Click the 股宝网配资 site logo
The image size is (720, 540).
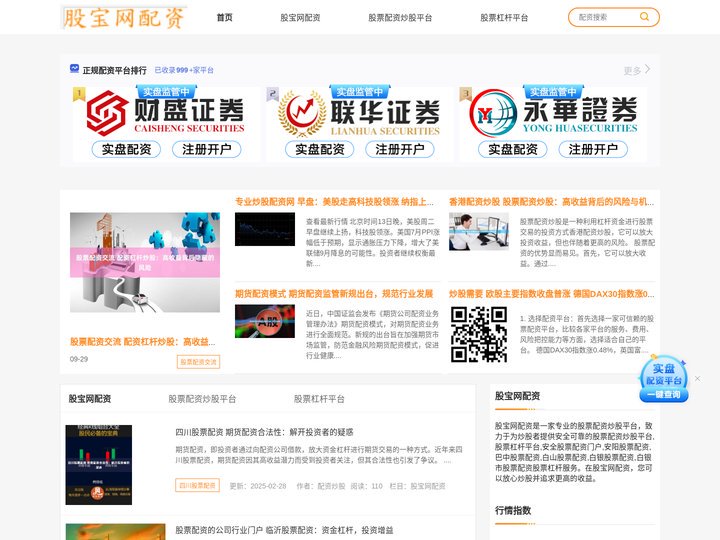click(x=124, y=18)
